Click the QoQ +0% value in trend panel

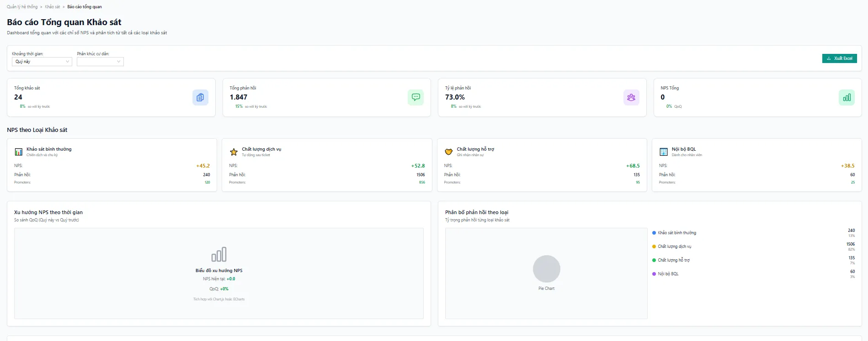(224, 289)
